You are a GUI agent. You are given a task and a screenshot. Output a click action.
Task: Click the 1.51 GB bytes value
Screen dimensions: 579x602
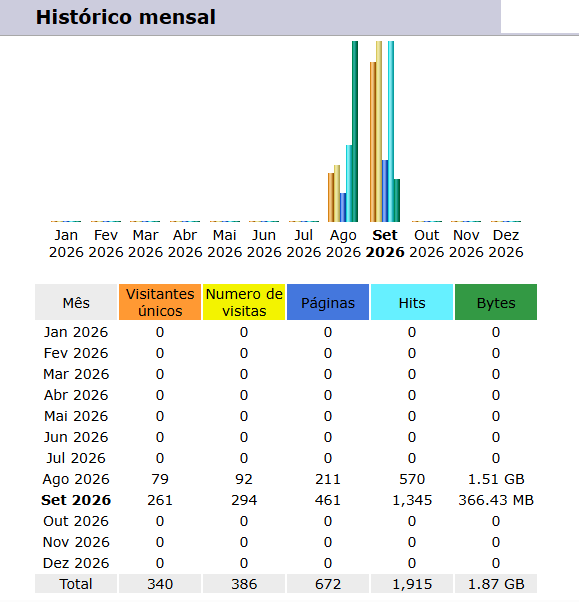(x=496, y=479)
